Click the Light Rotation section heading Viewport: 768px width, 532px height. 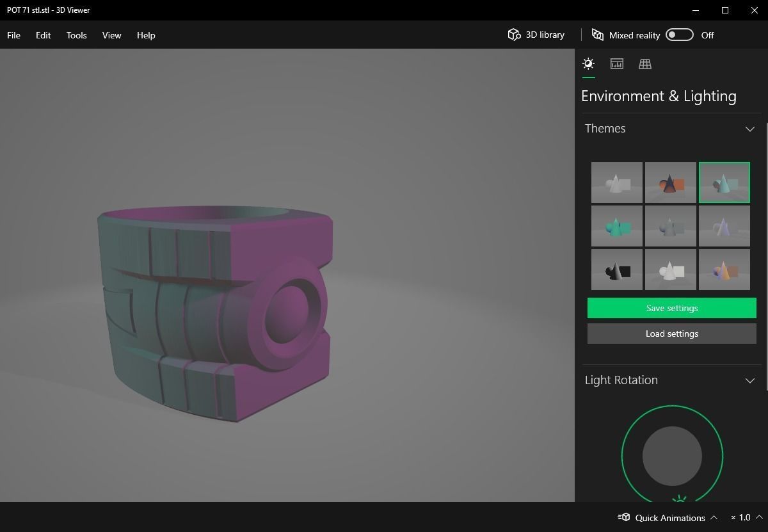click(621, 380)
